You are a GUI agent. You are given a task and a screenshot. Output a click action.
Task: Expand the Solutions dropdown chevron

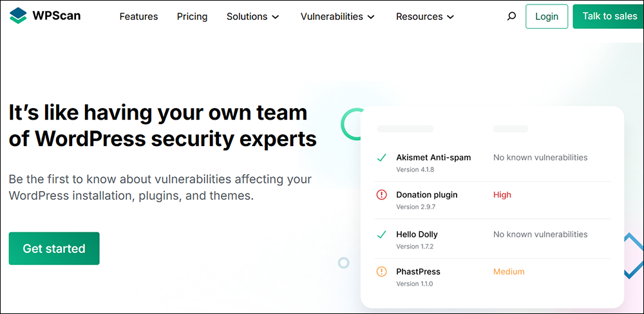[276, 17]
